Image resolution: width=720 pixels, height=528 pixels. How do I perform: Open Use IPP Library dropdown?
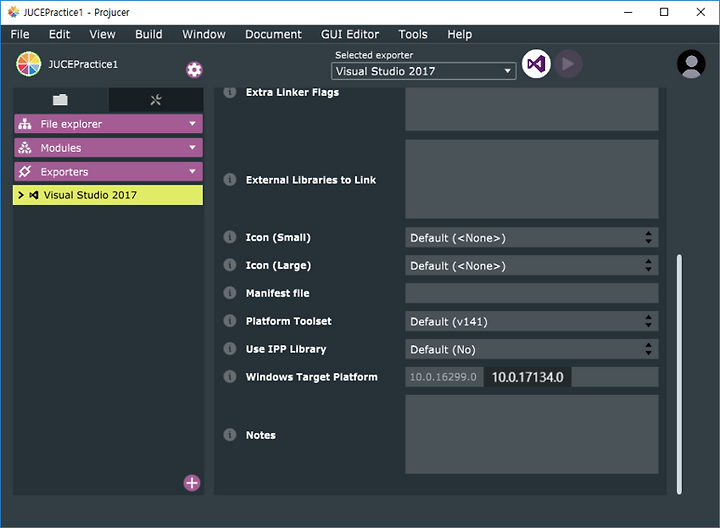click(532, 349)
